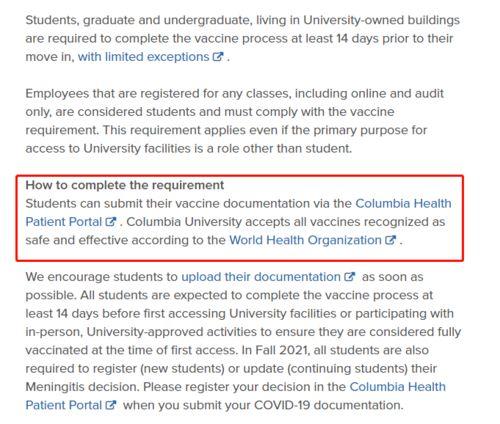The image size is (500, 424).
Task: Open the 'with limited exceptions' link
Action: (x=143, y=57)
